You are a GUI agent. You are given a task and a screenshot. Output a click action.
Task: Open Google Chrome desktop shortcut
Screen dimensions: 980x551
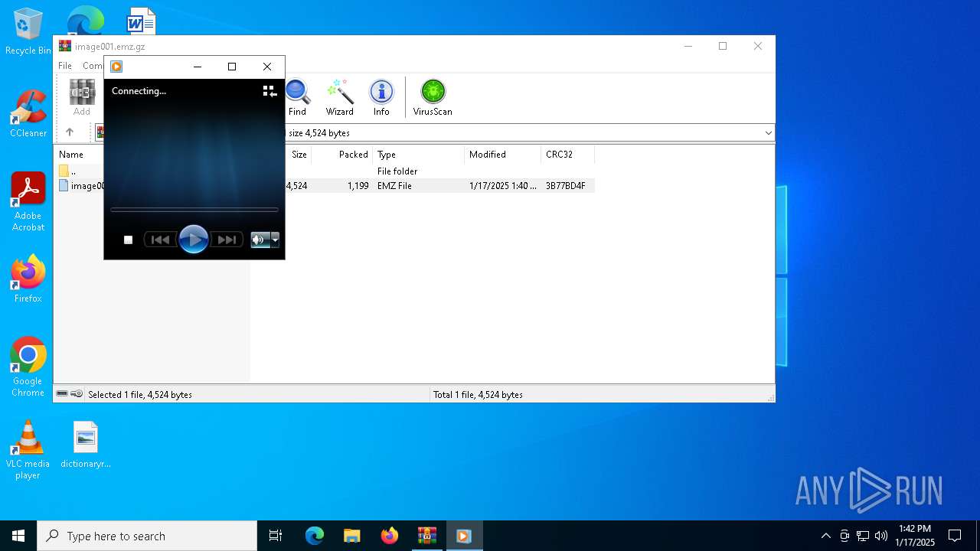[28, 367]
